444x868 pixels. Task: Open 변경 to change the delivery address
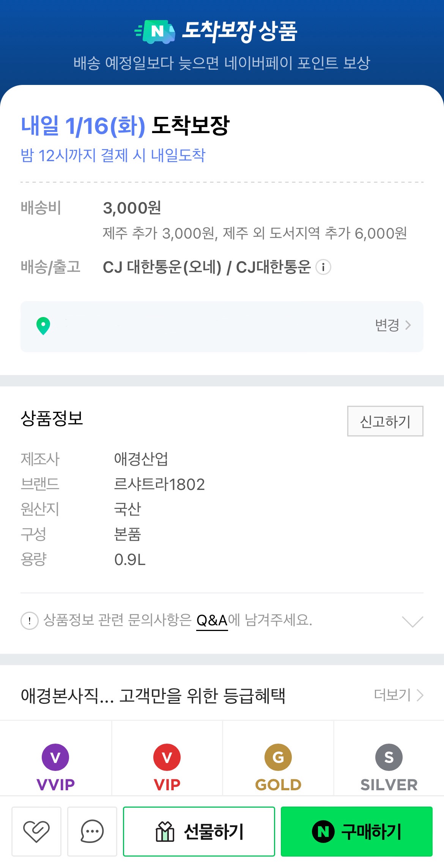(393, 325)
